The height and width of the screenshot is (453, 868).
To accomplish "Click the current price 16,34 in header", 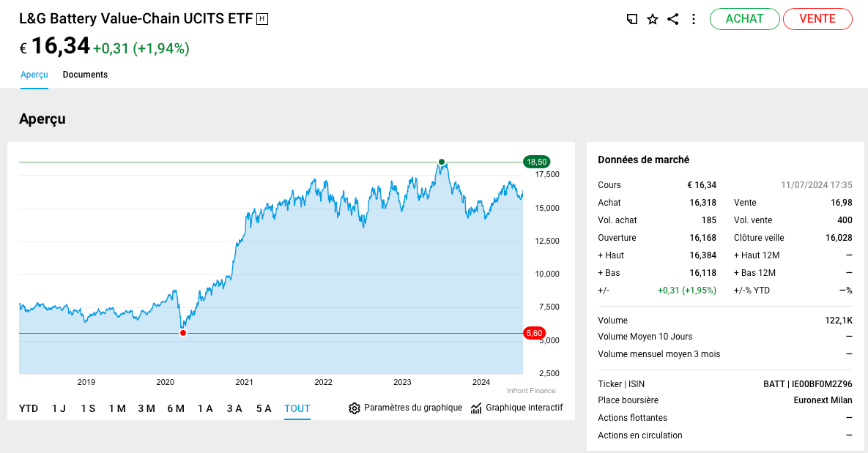I will [x=60, y=46].
